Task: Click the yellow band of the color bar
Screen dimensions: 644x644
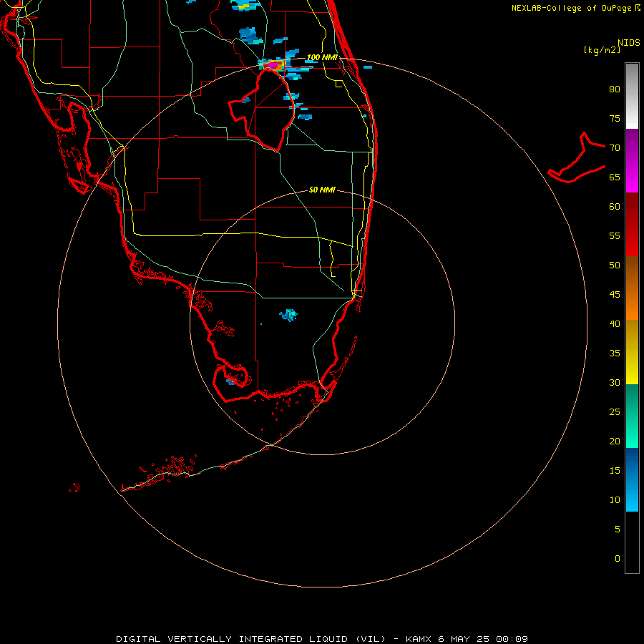Action: pos(632,352)
